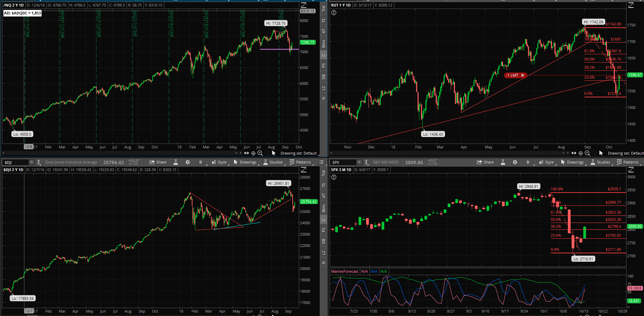The height and width of the screenshot is (316, 644).
Task: Open the list-menu icon right of $DJI Patterns
Action: [321, 162]
